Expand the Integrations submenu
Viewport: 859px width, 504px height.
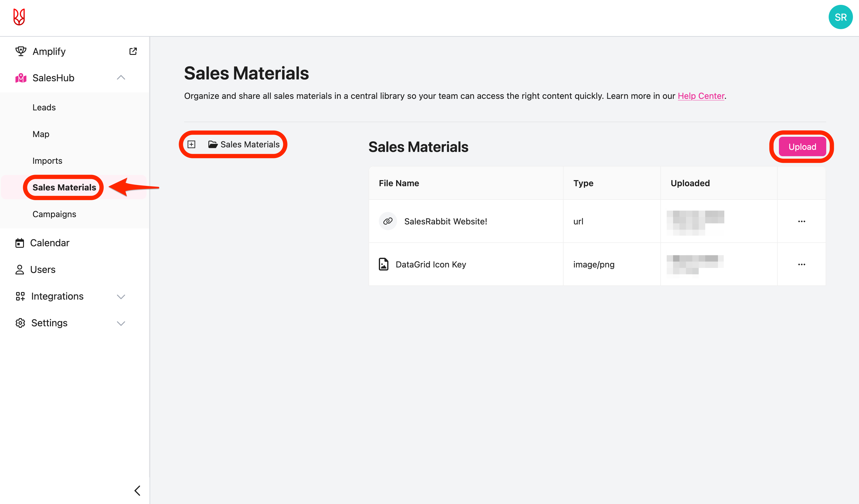pyautogui.click(x=121, y=297)
